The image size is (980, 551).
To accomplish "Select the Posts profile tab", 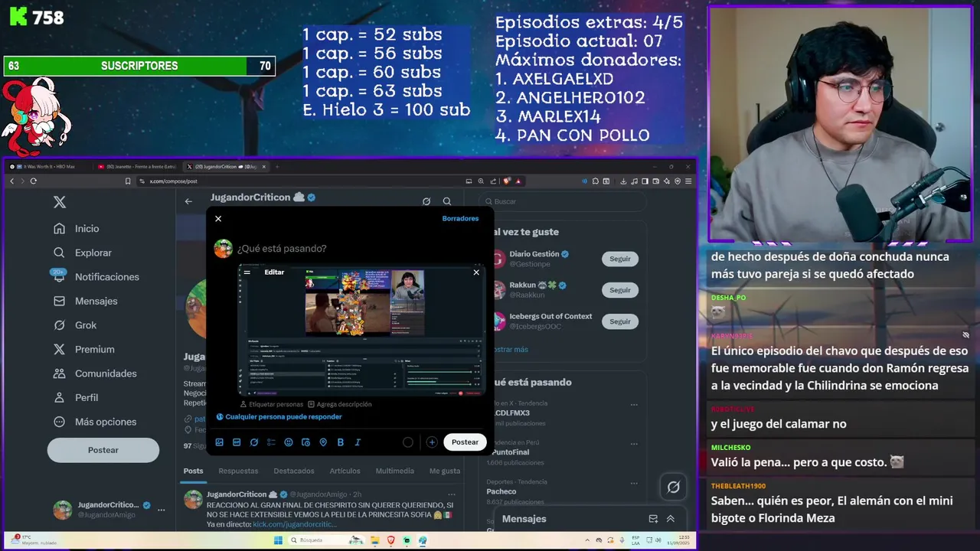I will click(194, 471).
